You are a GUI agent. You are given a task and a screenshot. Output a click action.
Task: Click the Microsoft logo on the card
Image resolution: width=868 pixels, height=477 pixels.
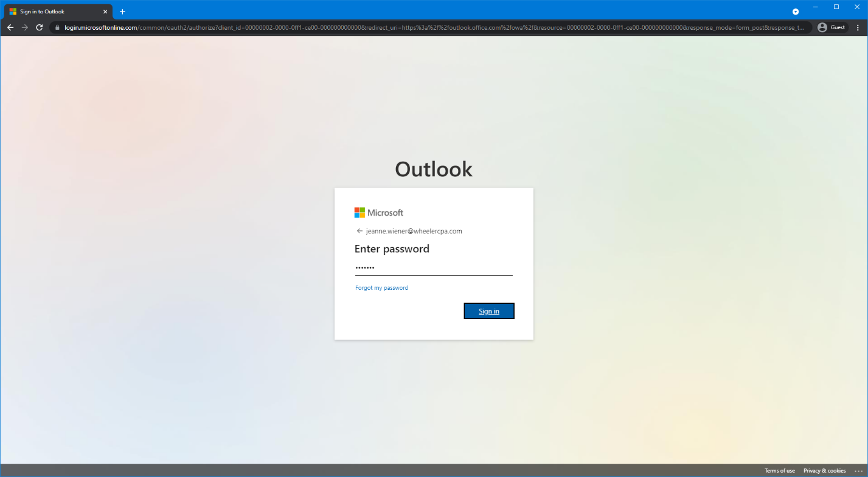click(379, 213)
